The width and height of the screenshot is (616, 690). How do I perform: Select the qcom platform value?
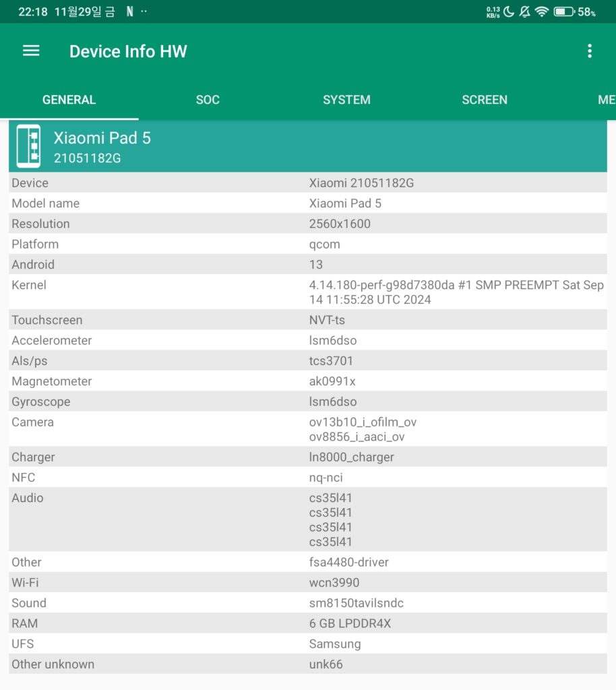point(324,245)
